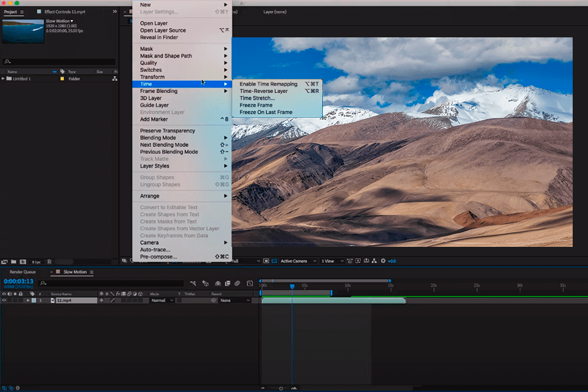
Task: Toggle Frame Blending for the composition in timeline
Action: pyautogui.click(x=227, y=283)
